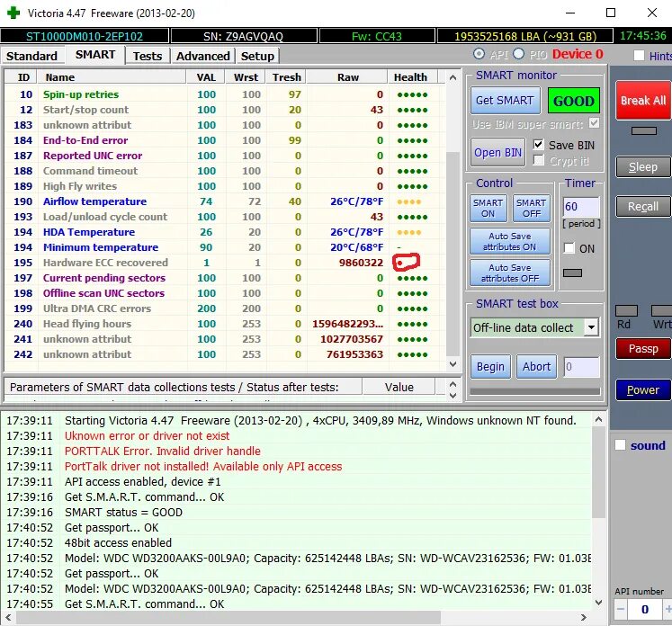Toggle the Hints checkbox
Viewport: 672px width, 626px height.
[x=639, y=55]
